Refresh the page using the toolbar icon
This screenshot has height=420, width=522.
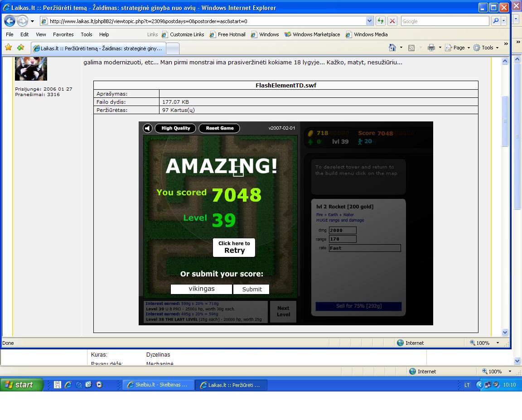click(x=380, y=21)
